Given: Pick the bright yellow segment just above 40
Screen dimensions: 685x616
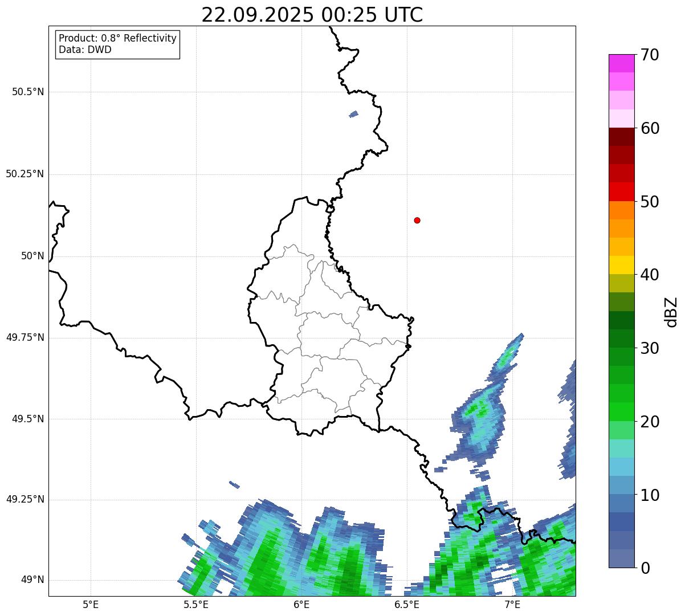Looking at the screenshot, I should pos(621,265).
